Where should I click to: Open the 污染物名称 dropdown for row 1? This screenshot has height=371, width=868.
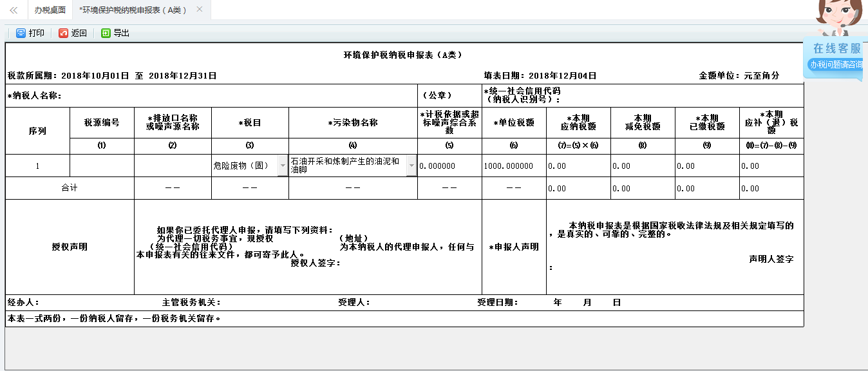(x=351, y=165)
